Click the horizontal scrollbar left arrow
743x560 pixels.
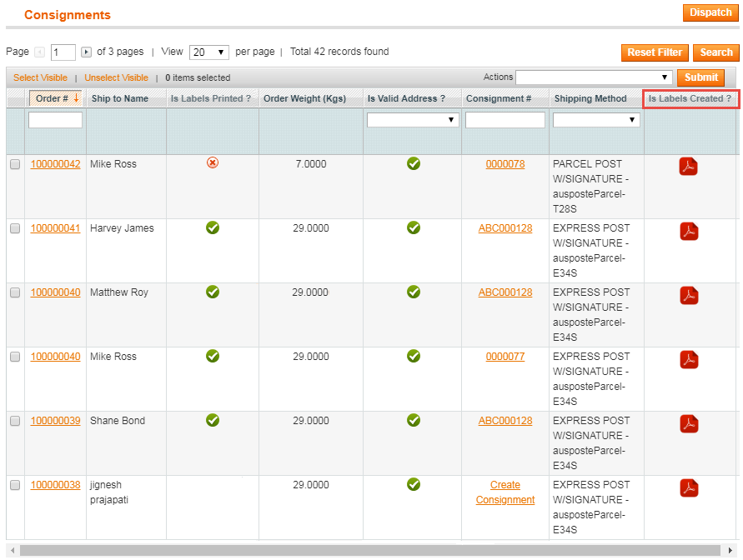[13, 550]
